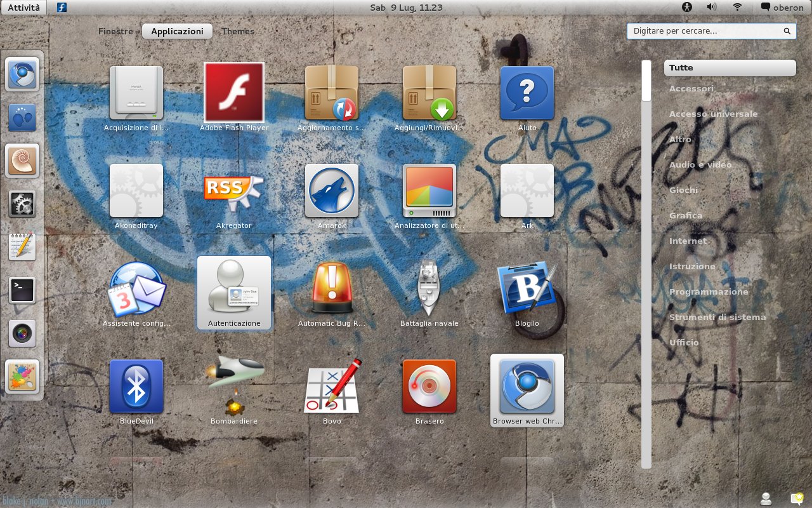
Task: Open the Autenticazione app
Action: coord(234,293)
